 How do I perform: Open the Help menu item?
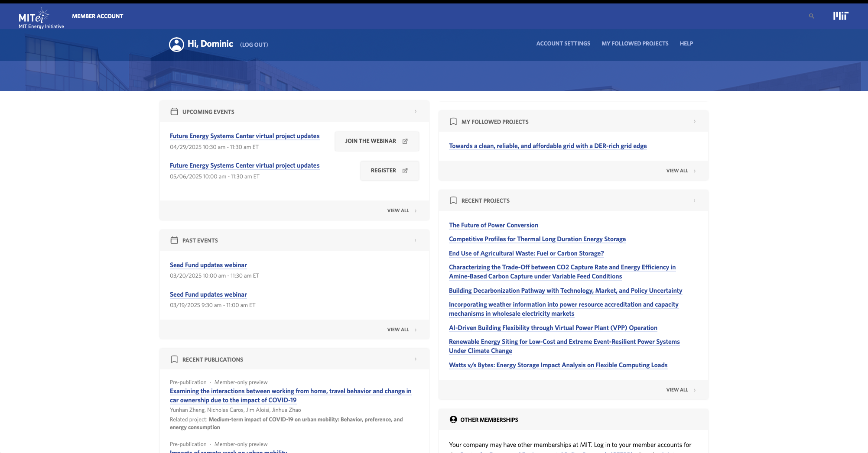tap(686, 44)
